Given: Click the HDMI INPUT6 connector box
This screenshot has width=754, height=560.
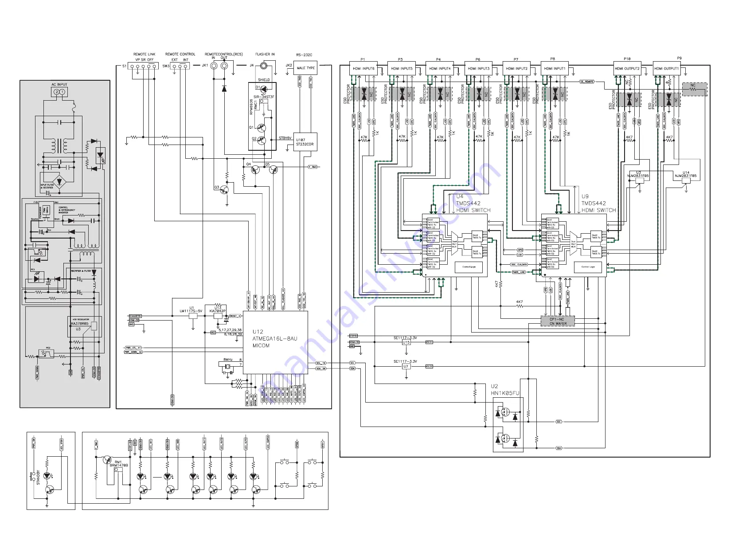Looking at the screenshot, I should 363,68.
